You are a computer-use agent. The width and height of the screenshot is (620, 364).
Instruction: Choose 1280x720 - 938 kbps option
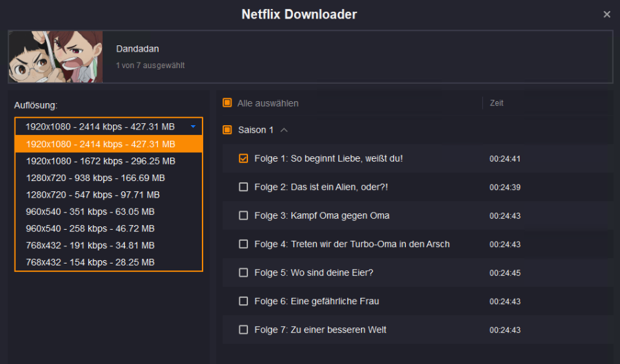tap(95, 178)
